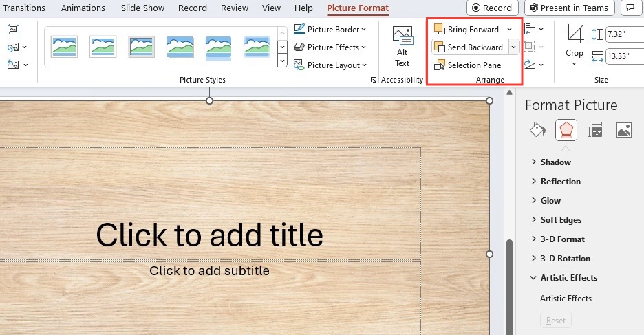Apply the sixth picture style with soft edges
This screenshot has width=644, height=335.
(257, 46)
